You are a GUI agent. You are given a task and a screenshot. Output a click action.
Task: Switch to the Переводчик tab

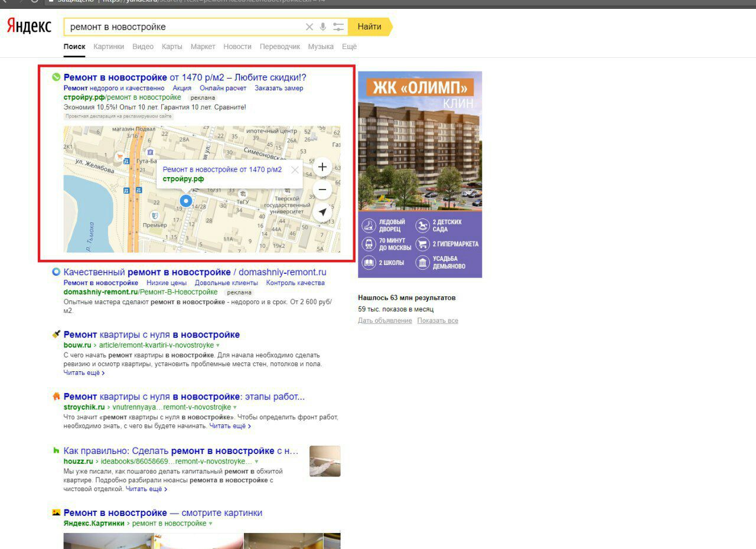pyautogui.click(x=280, y=47)
